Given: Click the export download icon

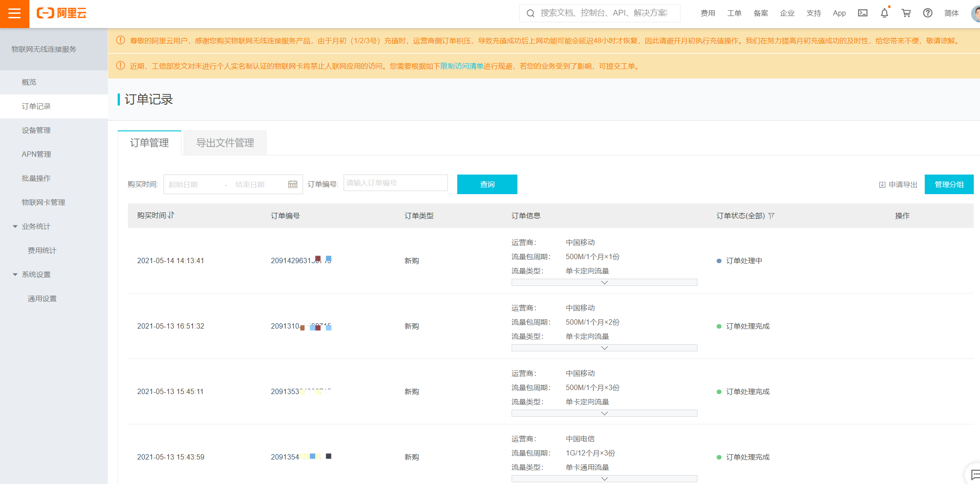Looking at the screenshot, I should pos(882,184).
